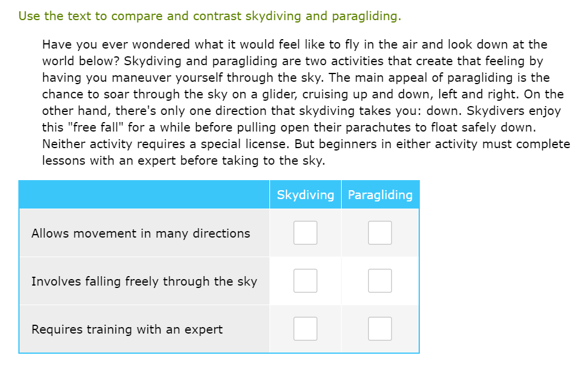
Task: Click the 'Allows movement in many directions' row label
Action: click(141, 233)
